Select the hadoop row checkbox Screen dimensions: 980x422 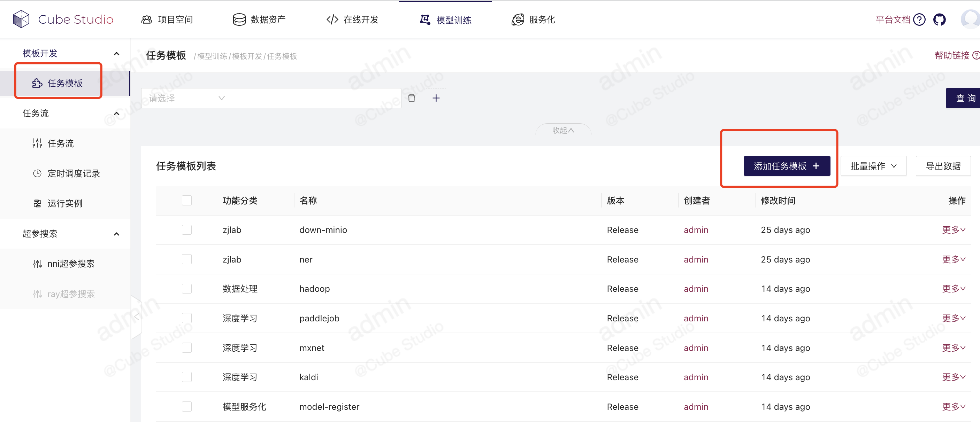coord(186,289)
